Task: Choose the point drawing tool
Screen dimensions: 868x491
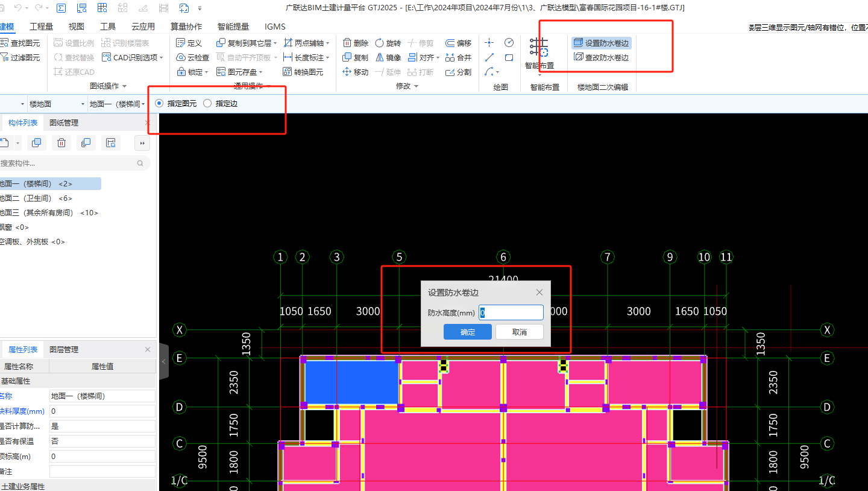Action: pyautogui.click(x=489, y=42)
